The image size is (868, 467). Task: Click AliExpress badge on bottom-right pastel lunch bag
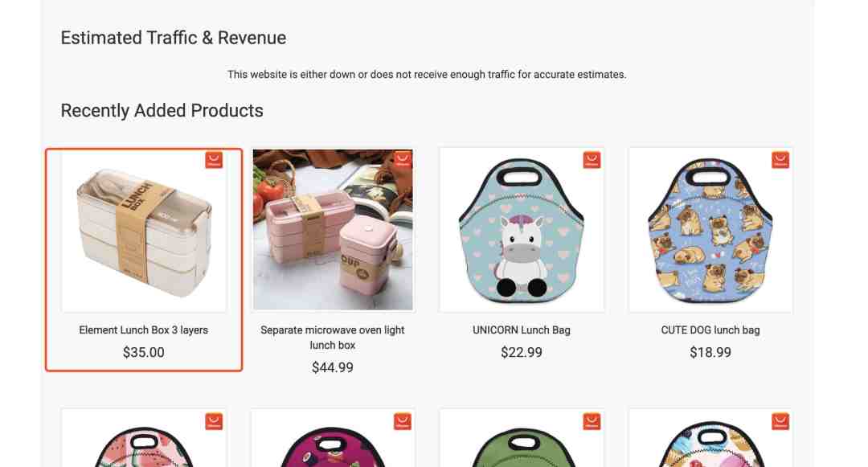(x=780, y=421)
